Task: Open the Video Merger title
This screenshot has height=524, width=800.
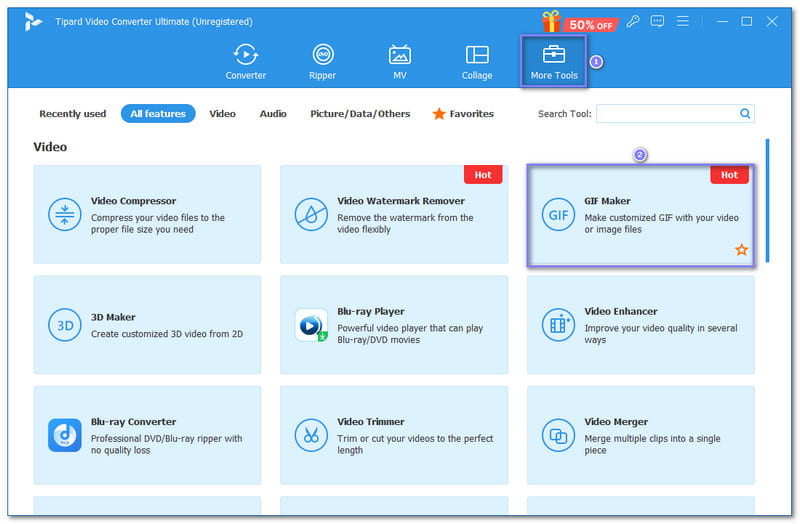Action: pos(616,422)
